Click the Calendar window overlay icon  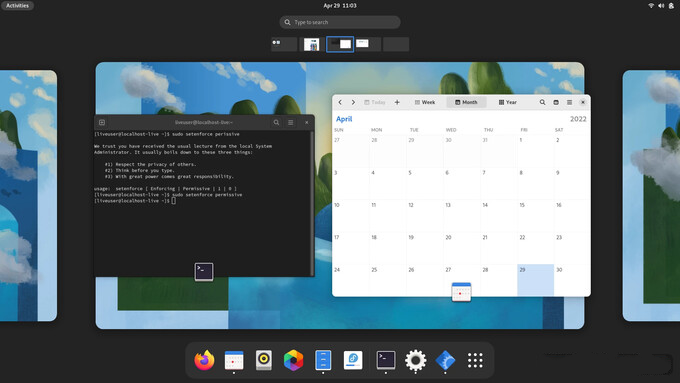[461, 291]
